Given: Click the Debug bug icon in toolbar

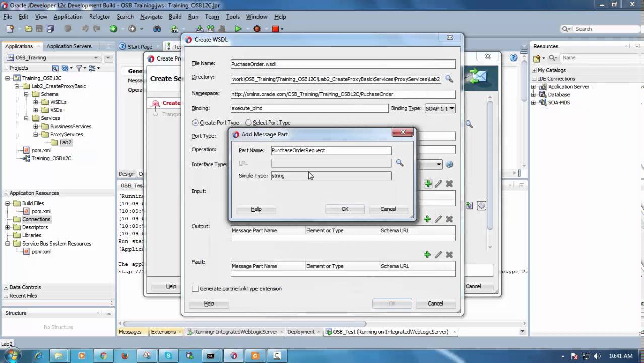Looking at the screenshot, I should click(257, 29).
